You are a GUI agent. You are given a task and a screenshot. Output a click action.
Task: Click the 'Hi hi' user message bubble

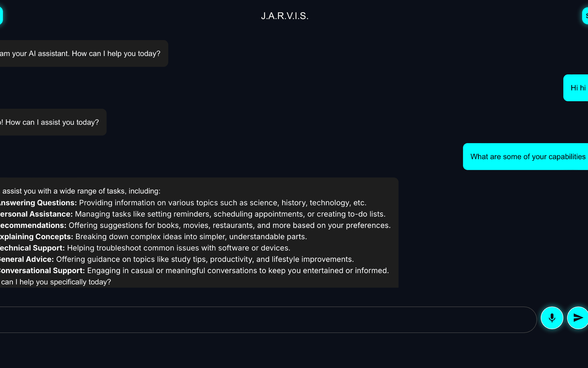coord(576,88)
